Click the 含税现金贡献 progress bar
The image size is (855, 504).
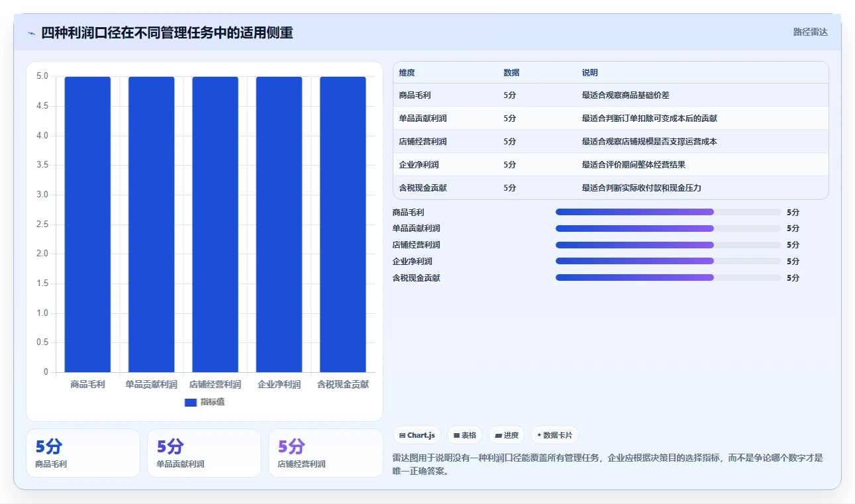(x=668, y=277)
